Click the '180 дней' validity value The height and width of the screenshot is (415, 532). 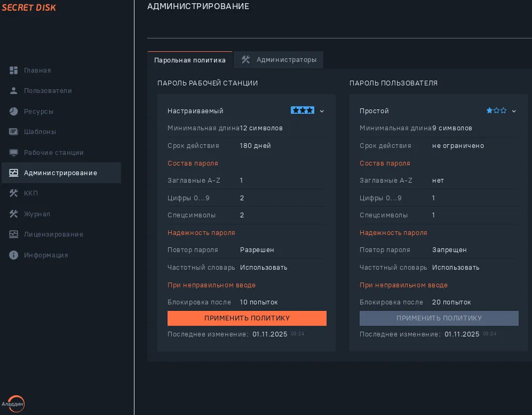tap(256, 146)
